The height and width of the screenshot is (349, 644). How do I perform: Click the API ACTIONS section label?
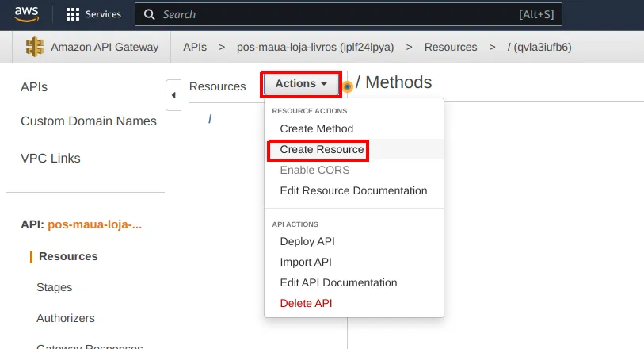pos(295,224)
